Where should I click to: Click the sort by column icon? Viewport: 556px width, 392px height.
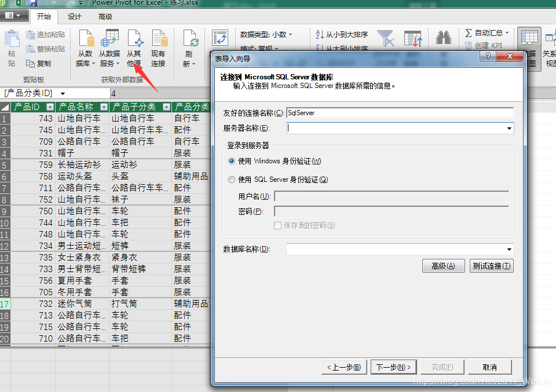tap(413, 39)
